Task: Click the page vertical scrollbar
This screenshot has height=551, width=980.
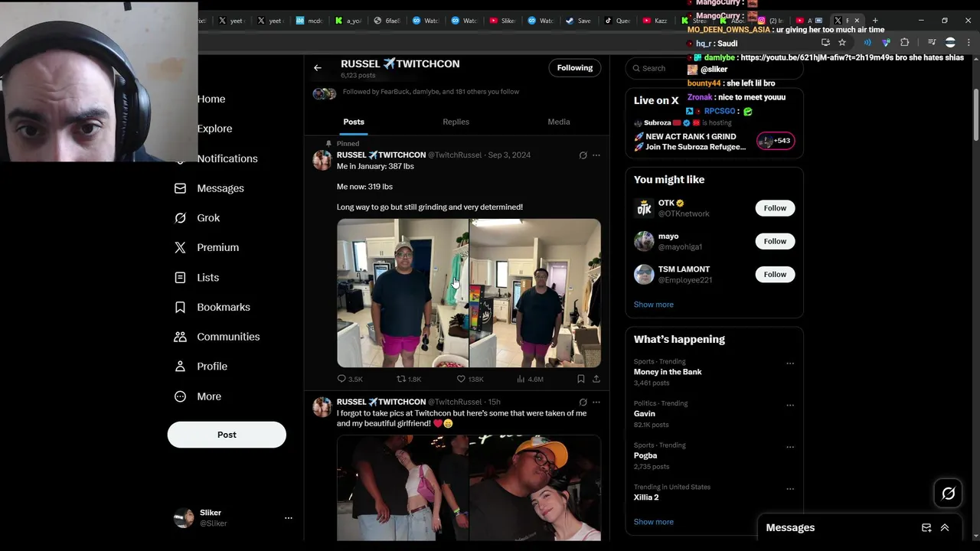Action: pyautogui.click(x=976, y=115)
